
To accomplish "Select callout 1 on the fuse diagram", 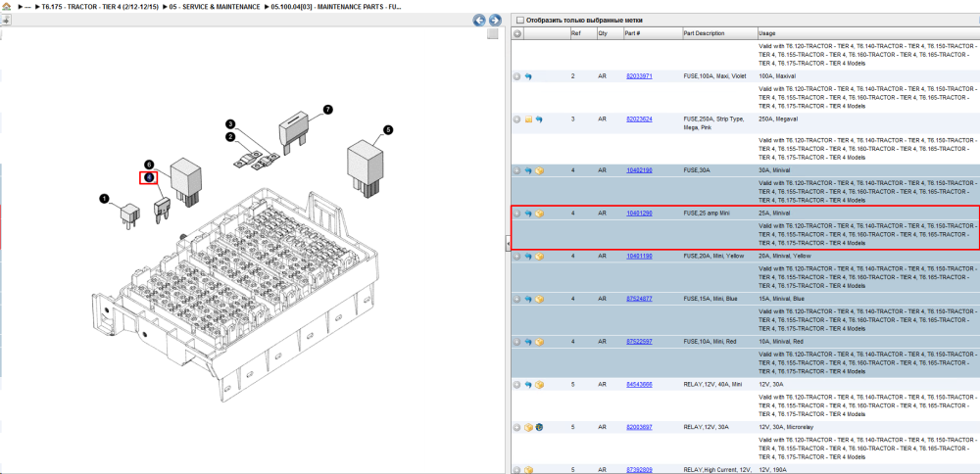I will coord(105,199).
